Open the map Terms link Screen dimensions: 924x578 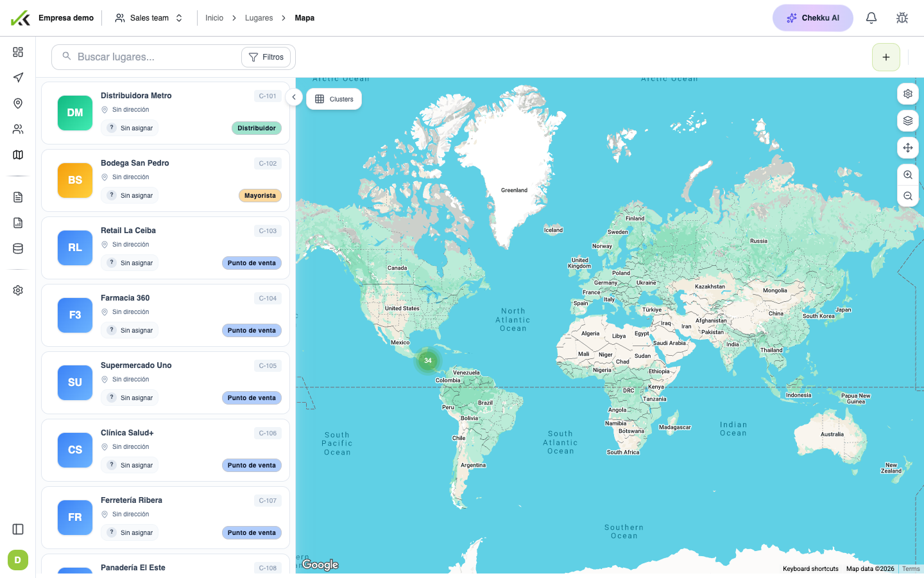click(x=911, y=569)
